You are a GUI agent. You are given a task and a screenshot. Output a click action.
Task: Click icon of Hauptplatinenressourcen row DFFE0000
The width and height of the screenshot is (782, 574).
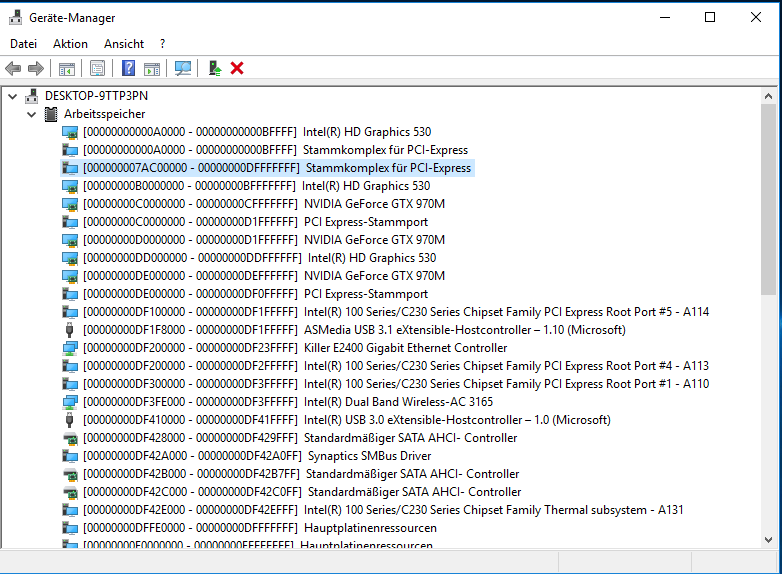pyautogui.click(x=70, y=528)
